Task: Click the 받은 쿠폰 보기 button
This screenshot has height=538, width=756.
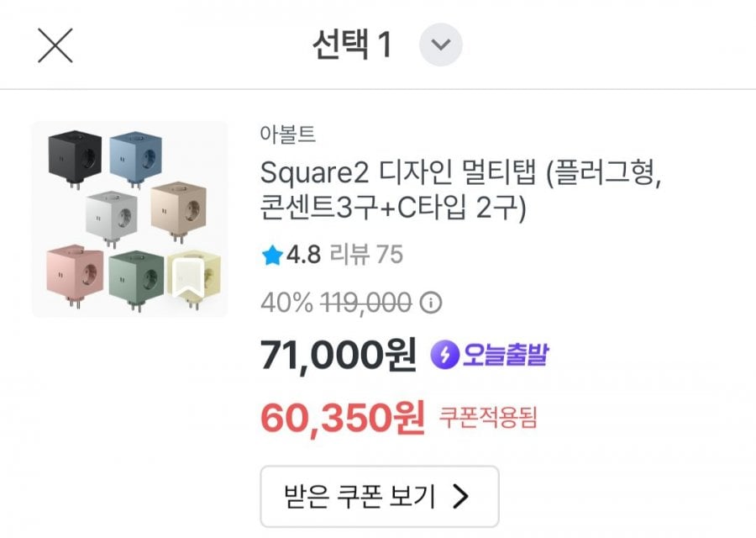Action: pos(379,497)
